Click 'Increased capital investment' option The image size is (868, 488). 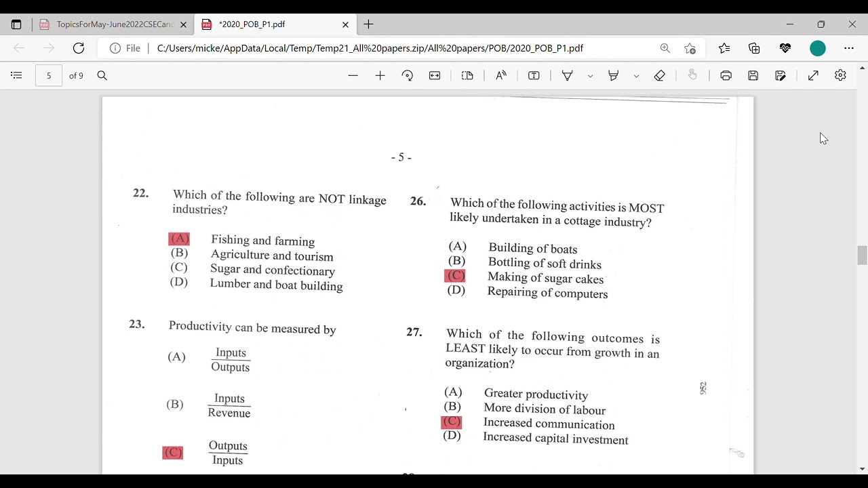pyautogui.click(x=555, y=439)
